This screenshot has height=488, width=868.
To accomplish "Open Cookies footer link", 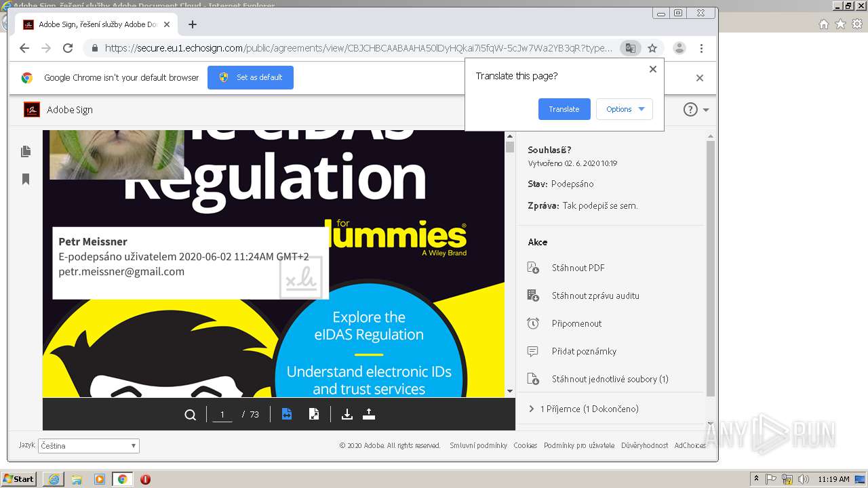I will point(525,445).
